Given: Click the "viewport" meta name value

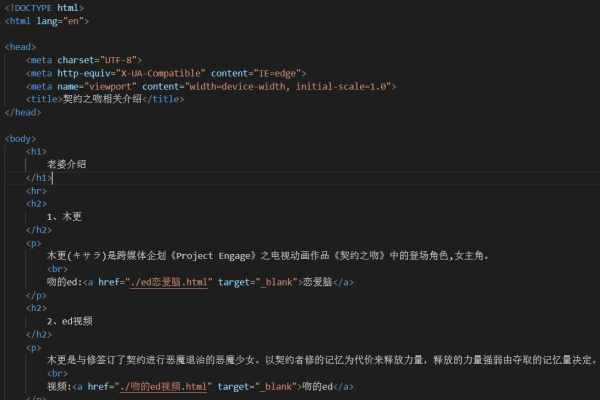Looking at the screenshot, I should [118, 86].
